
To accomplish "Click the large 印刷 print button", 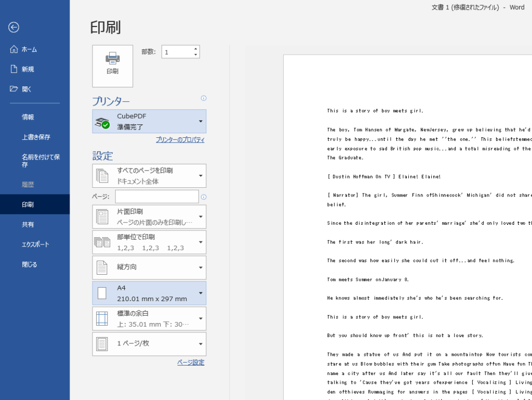I will [x=113, y=66].
